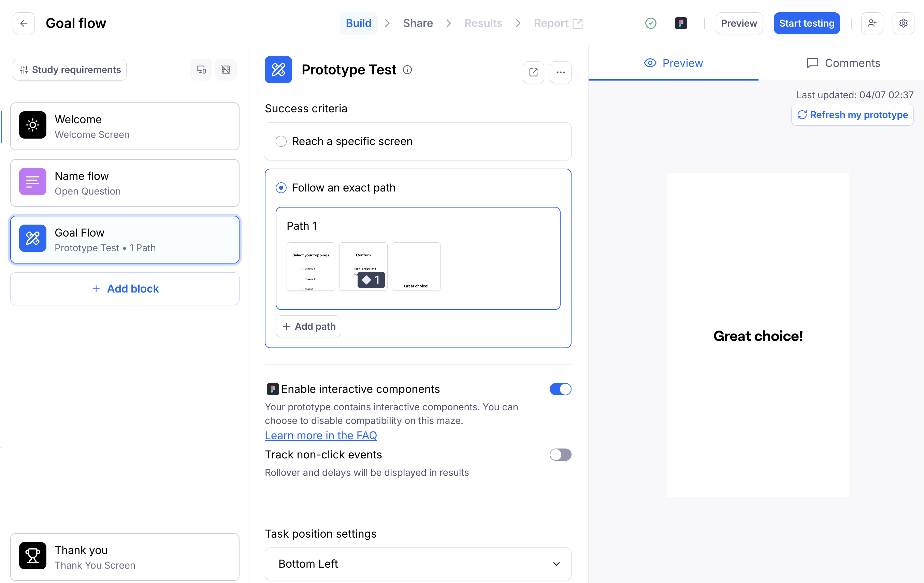
Task: Open Learn more in the FAQ
Action: pos(321,435)
